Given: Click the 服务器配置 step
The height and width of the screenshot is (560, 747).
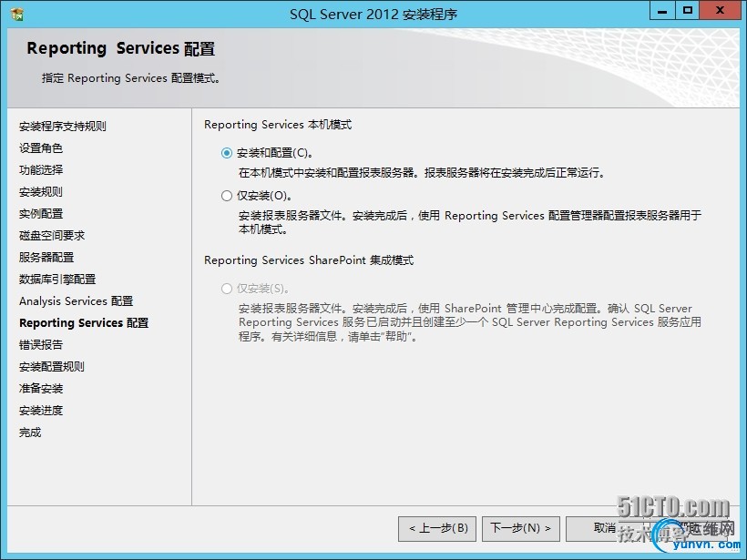Looking at the screenshot, I should point(46,257).
